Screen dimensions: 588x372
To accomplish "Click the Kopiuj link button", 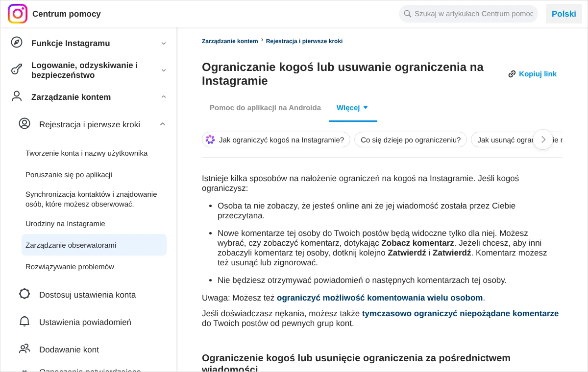I will 533,74.
